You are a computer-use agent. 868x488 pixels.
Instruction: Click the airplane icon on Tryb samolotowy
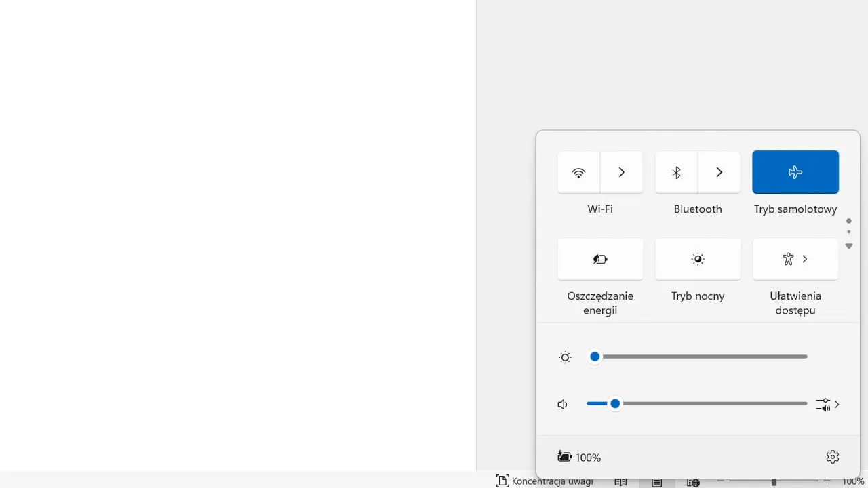(x=795, y=171)
